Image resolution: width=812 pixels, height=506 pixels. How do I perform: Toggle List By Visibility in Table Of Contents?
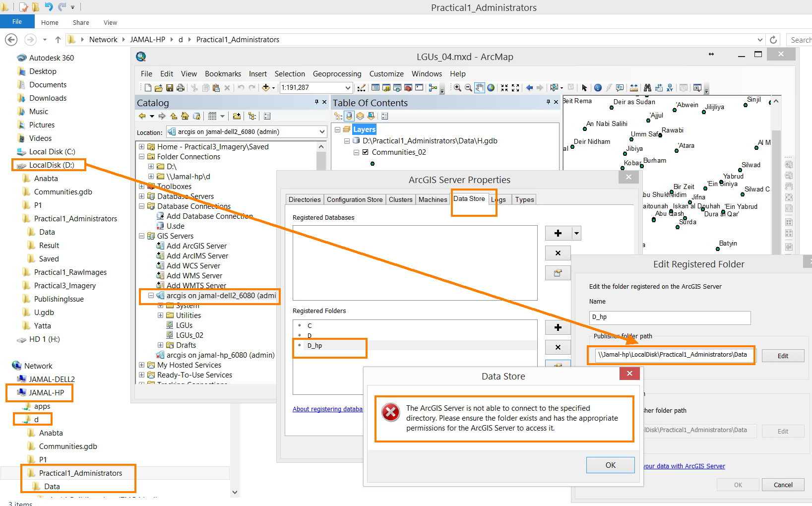click(x=360, y=116)
